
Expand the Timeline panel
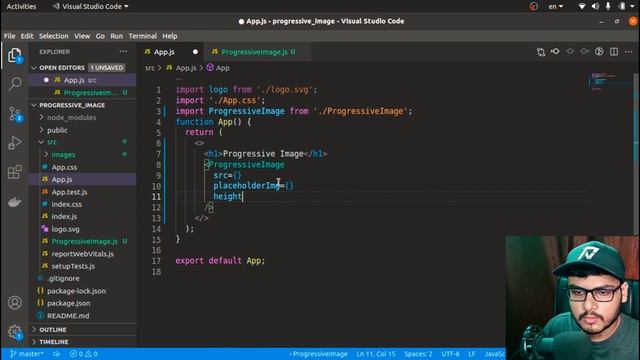click(82, 342)
